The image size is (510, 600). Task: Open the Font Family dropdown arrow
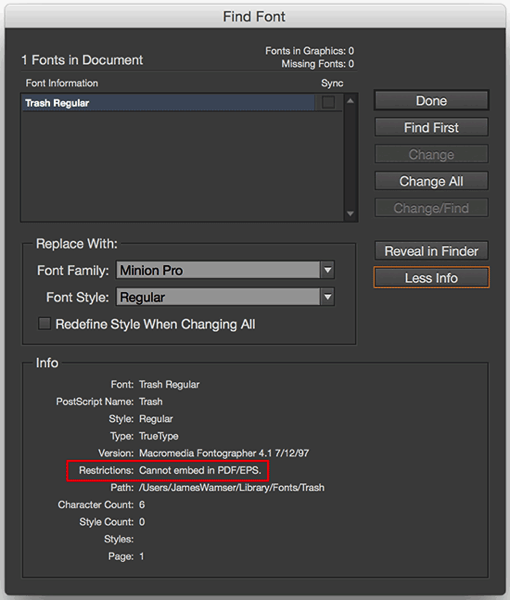(328, 270)
